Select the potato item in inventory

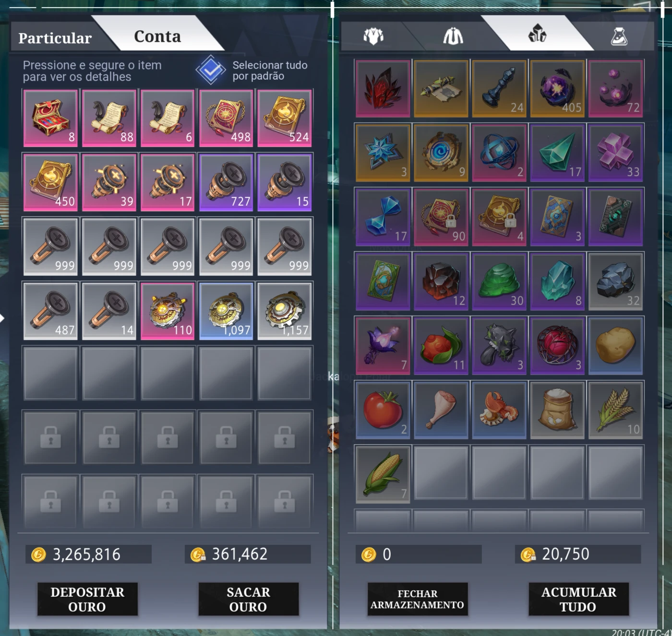(x=616, y=346)
